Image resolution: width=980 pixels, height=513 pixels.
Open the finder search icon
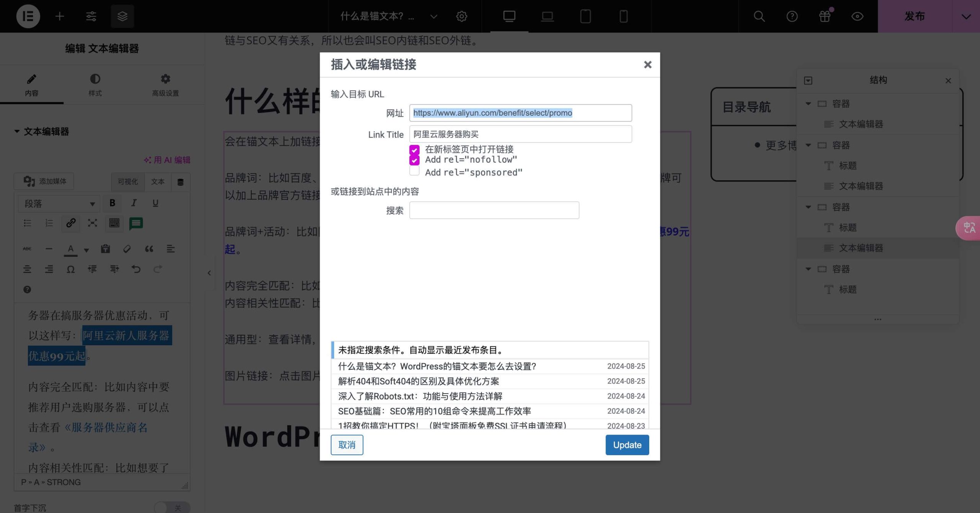[x=759, y=16]
